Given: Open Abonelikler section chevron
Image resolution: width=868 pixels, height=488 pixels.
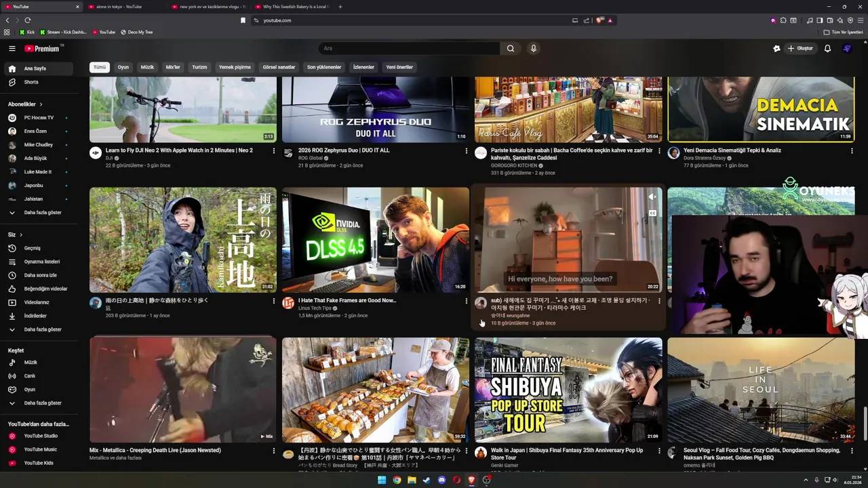Looking at the screenshot, I should [41, 104].
